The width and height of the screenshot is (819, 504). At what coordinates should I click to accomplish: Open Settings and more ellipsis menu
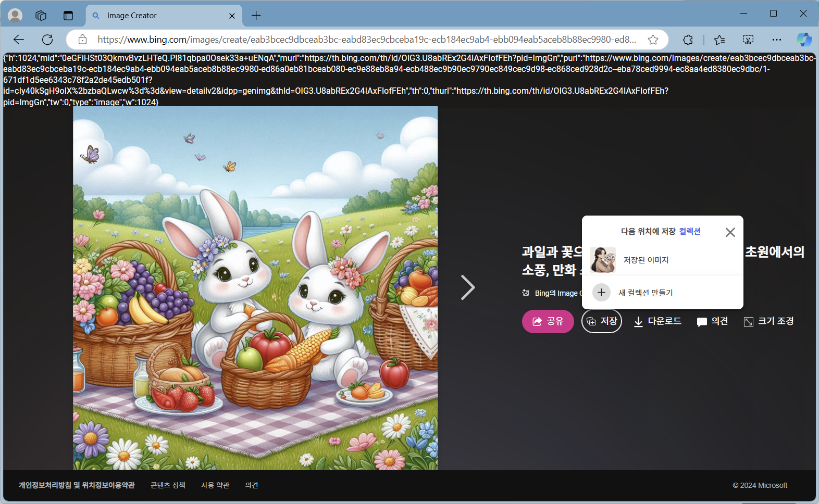pos(777,40)
